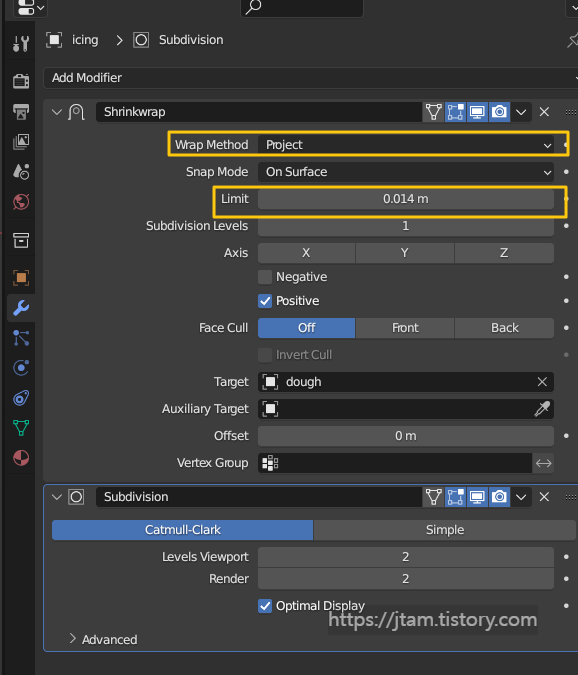Open the Snap Mode dropdown
This screenshot has width=578, height=675.
(x=406, y=172)
